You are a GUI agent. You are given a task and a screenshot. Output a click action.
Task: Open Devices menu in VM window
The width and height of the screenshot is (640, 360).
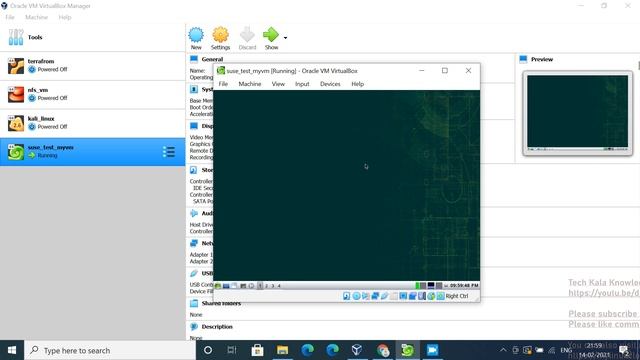(x=330, y=84)
